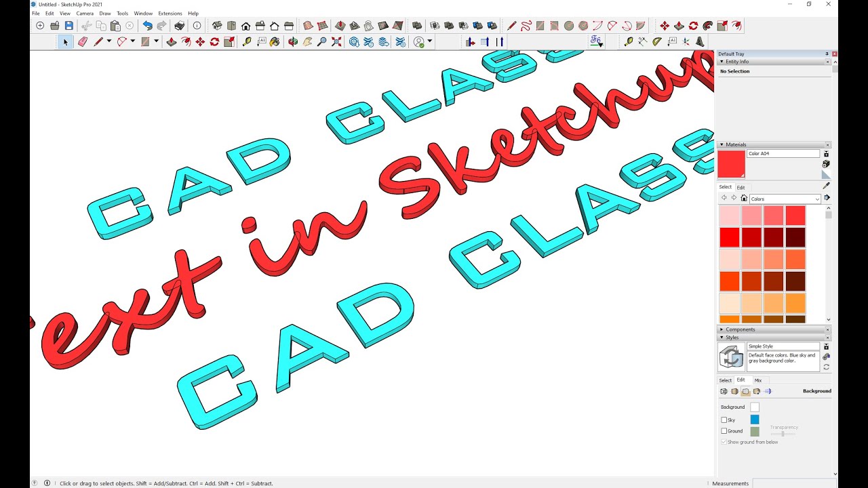Image resolution: width=868 pixels, height=488 pixels.
Task: Switch to Styles Mix tab
Action: coord(758,380)
